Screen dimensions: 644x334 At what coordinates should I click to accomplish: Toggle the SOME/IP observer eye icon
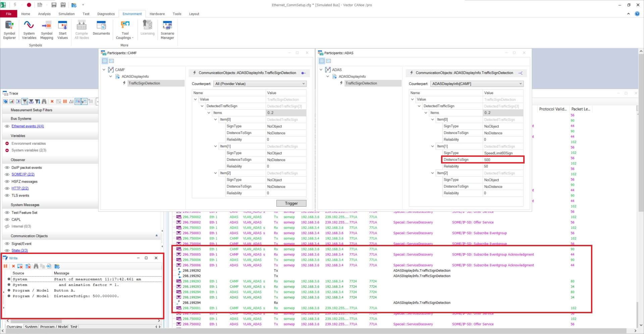7,175
